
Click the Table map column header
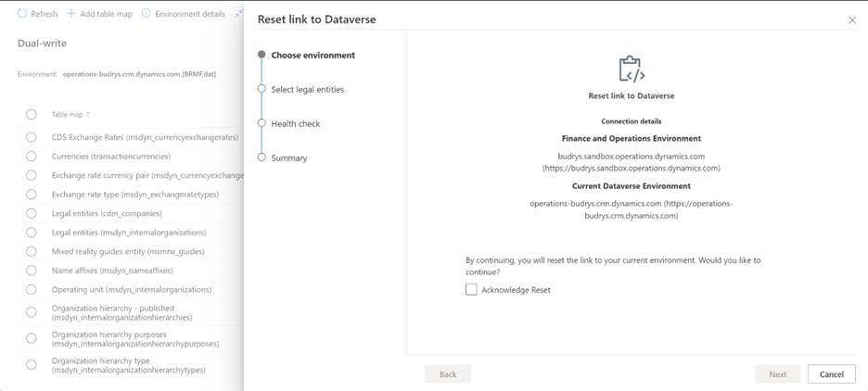click(x=67, y=115)
